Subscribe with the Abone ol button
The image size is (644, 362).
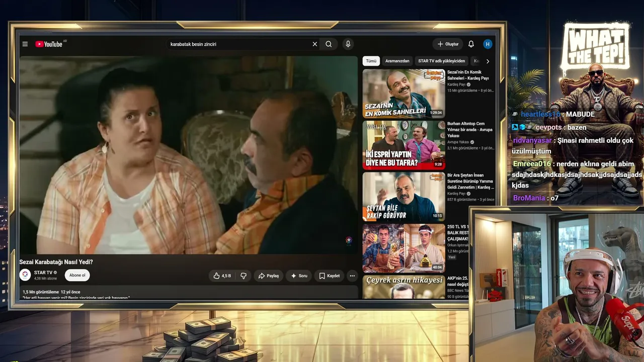pos(77,275)
